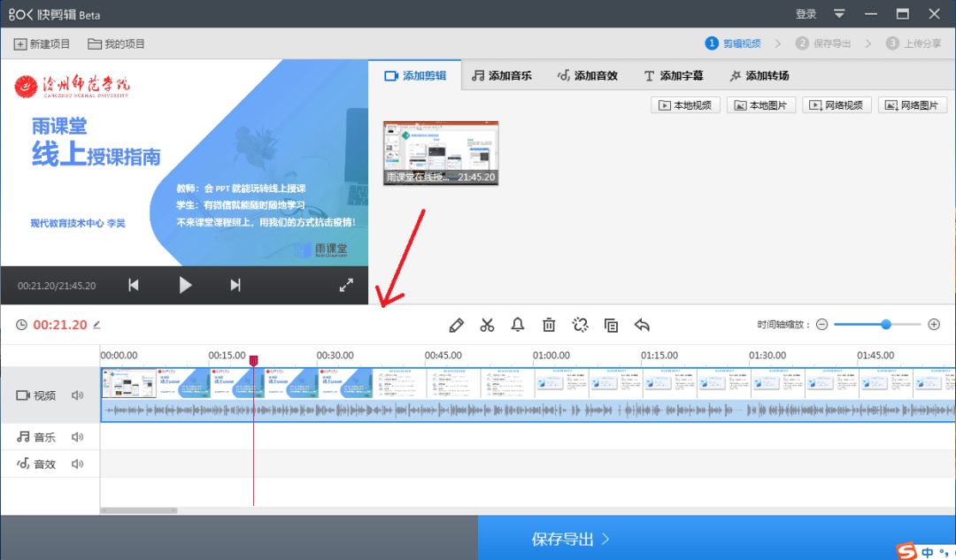This screenshot has height=560, width=956.
Task: Switch to 添加剪辑 tab
Action: 415,75
